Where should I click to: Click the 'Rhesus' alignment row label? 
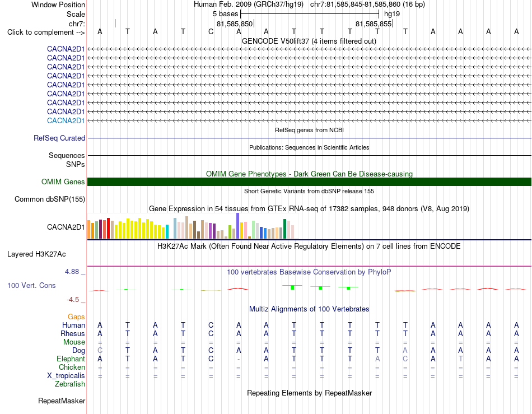(73, 334)
